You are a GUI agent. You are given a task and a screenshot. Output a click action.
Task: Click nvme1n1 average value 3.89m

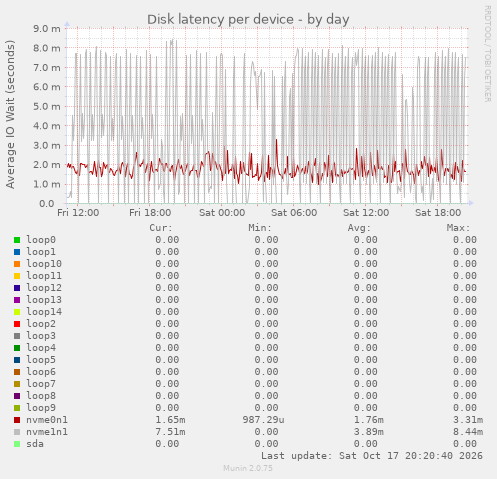[x=369, y=432]
